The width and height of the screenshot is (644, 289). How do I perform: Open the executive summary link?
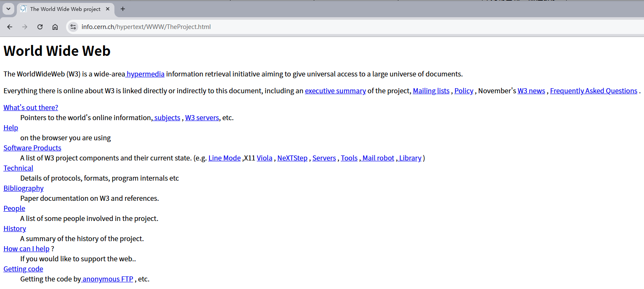coord(335,91)
